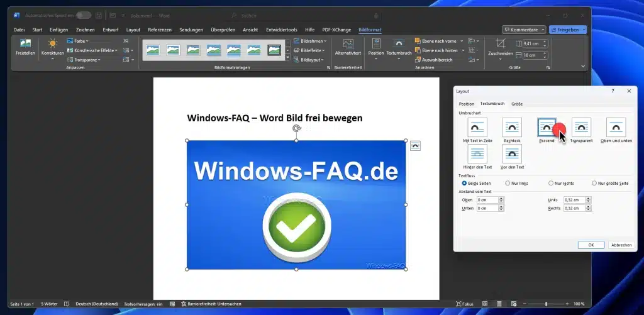Select the Zuschneiden crop tool
Viewport: 644px width, 315px height.
click(x=500, y=49)
